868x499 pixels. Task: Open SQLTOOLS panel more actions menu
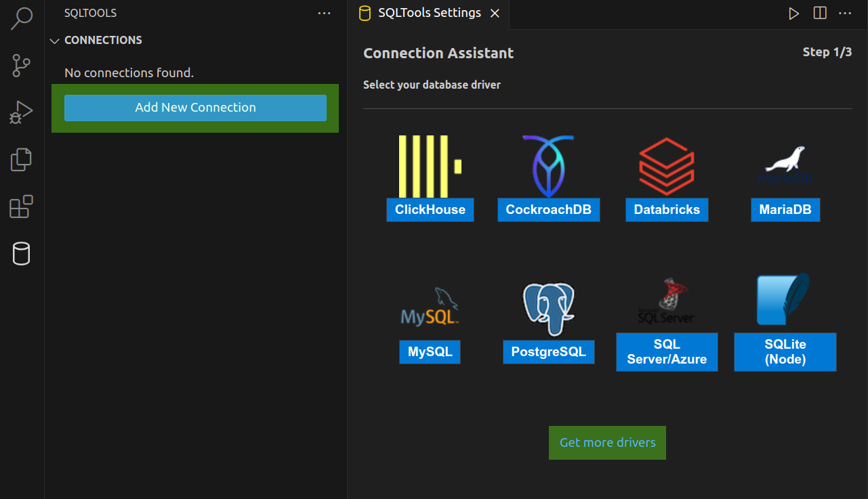(x=325, y=13)
